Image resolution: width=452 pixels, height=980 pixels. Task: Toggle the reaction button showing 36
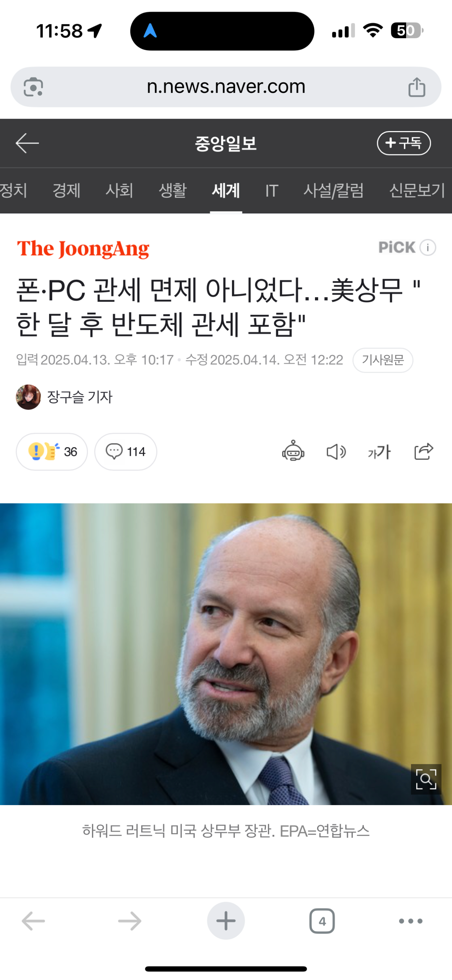(52, 451)
